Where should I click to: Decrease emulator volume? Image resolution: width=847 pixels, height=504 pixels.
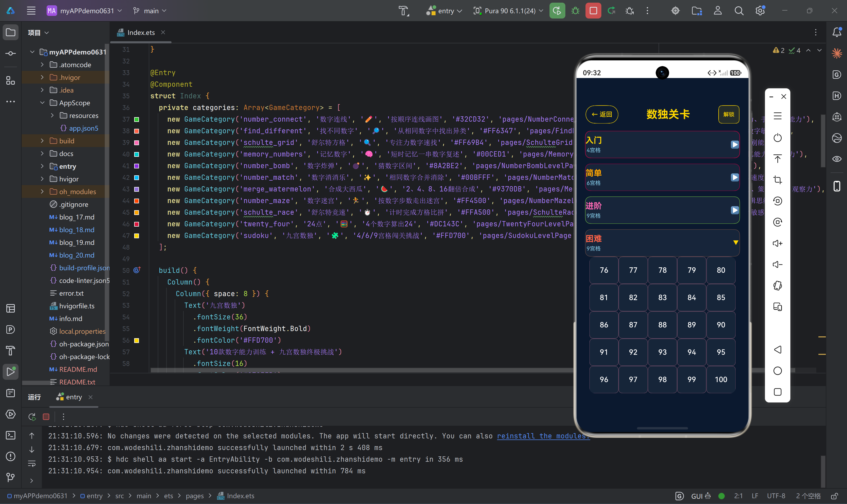tap(777, 265)
